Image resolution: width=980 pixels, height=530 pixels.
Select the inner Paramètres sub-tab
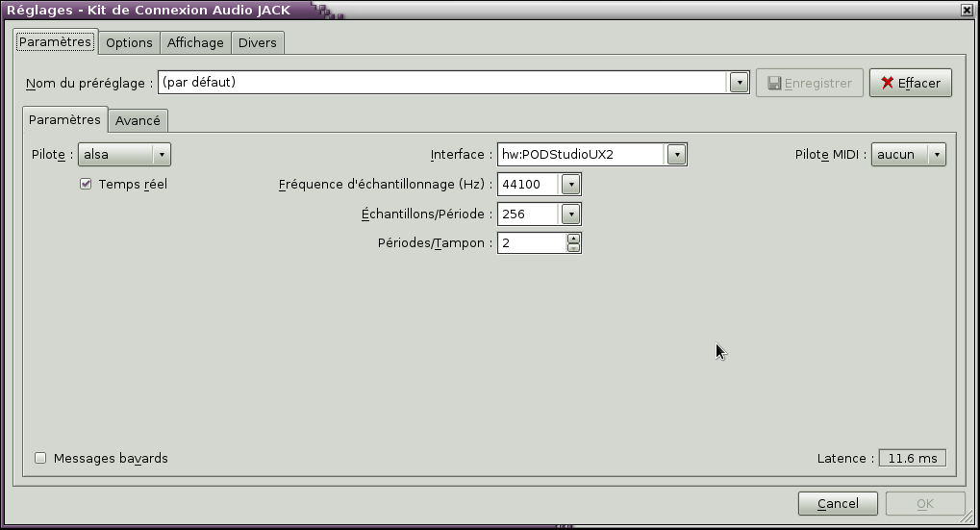(x=65, y=119)
